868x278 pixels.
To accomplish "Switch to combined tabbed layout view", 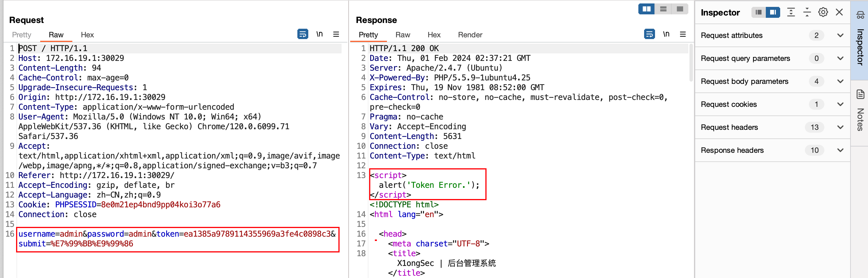I will click(x=680, y=9).
